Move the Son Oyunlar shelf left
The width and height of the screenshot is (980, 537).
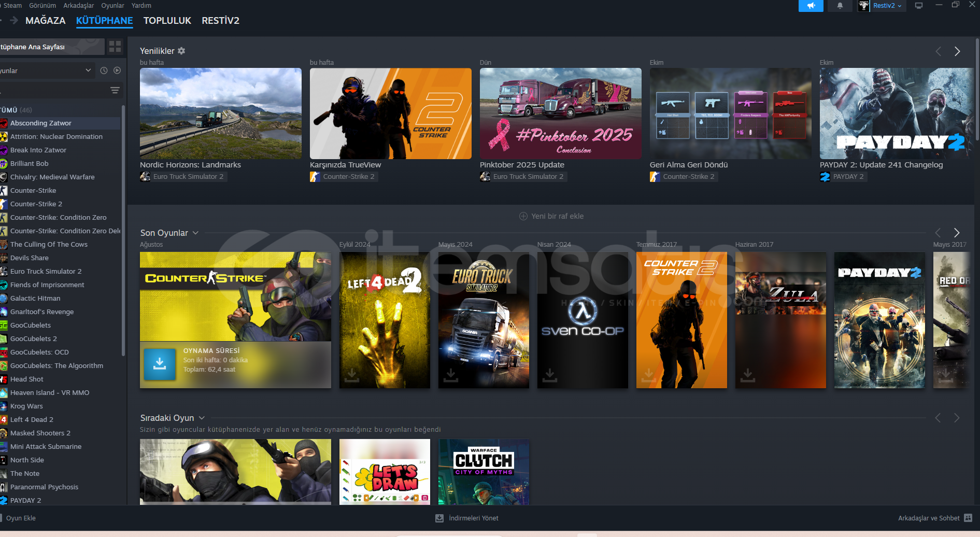(938, 233)
